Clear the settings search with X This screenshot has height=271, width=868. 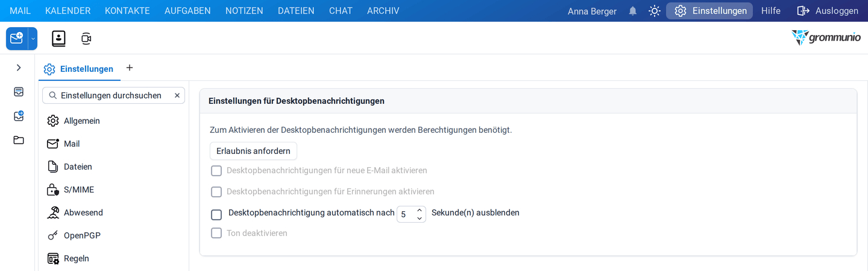point(177,95)
